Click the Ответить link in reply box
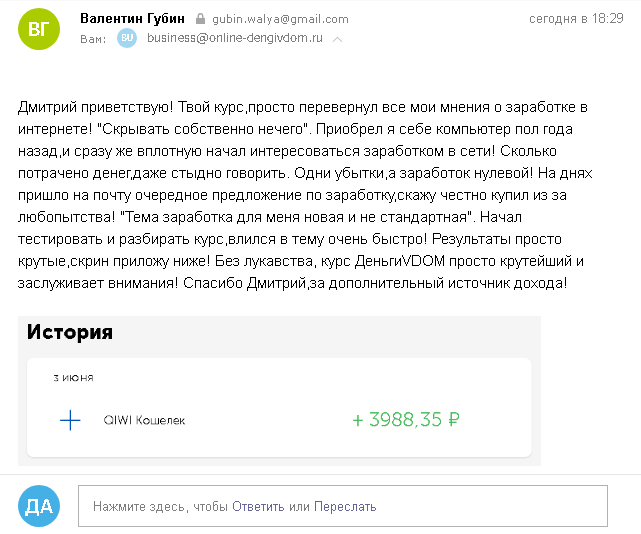 258,507
